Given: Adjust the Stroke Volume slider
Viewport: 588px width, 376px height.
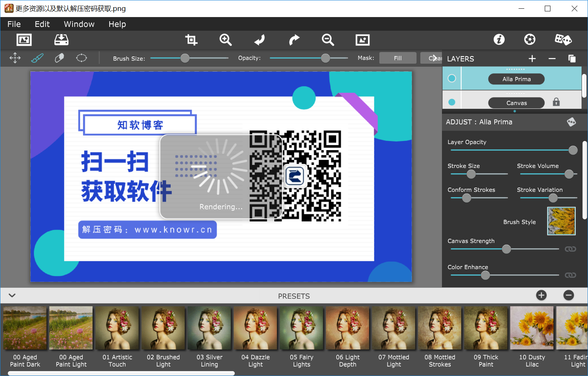Looking at the screenshot, I should pos(549,174).
